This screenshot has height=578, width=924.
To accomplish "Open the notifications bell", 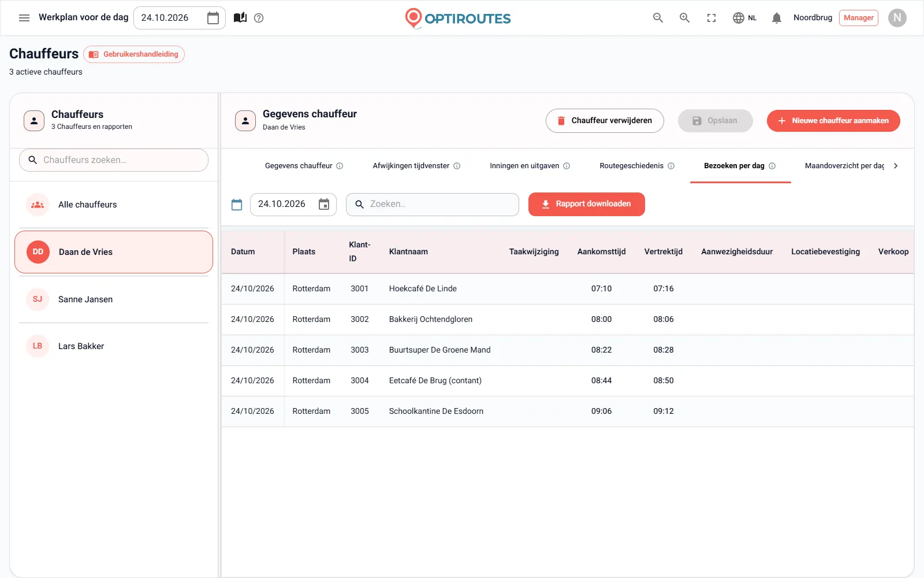I will [x=777, y=18].
